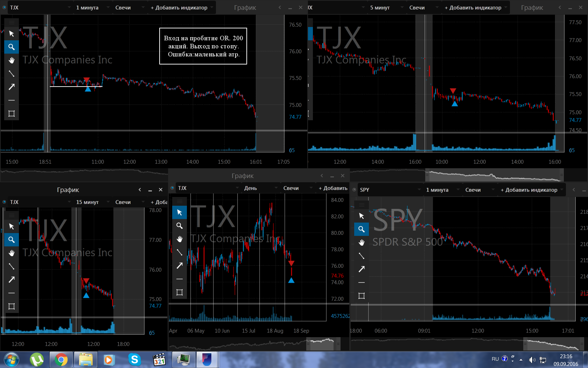Choose the hand pan tool in the TJX 1-minute chart
The height and width of the screenshot is (368, 588).
pos(12,60)
